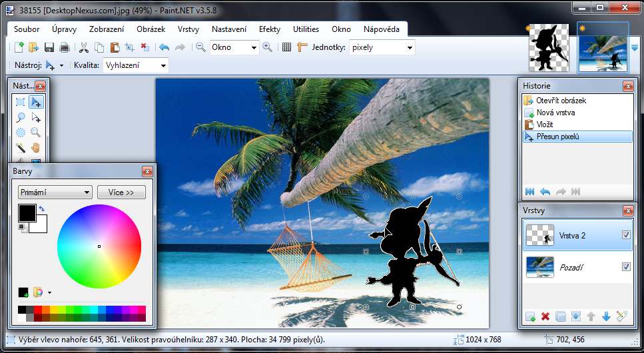Select Lasso Select tool
This screenshot has height=353, width=644.
point(20,117)
